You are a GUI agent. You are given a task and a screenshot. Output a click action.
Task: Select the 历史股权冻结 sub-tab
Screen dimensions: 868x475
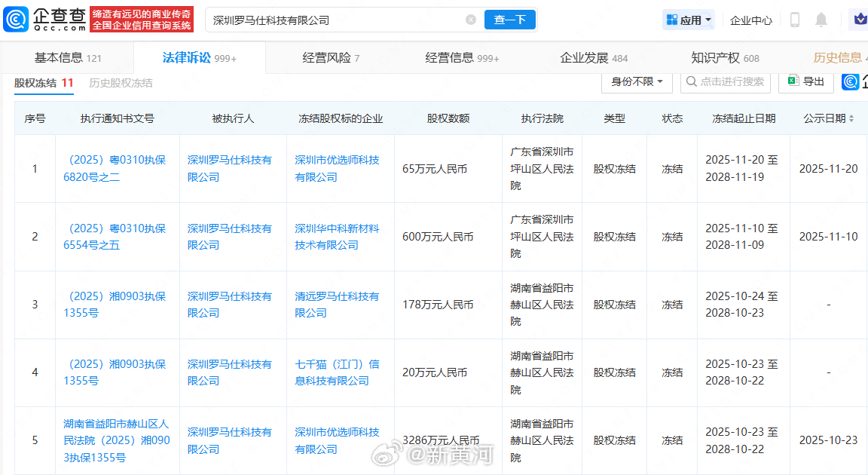[121, 83]
